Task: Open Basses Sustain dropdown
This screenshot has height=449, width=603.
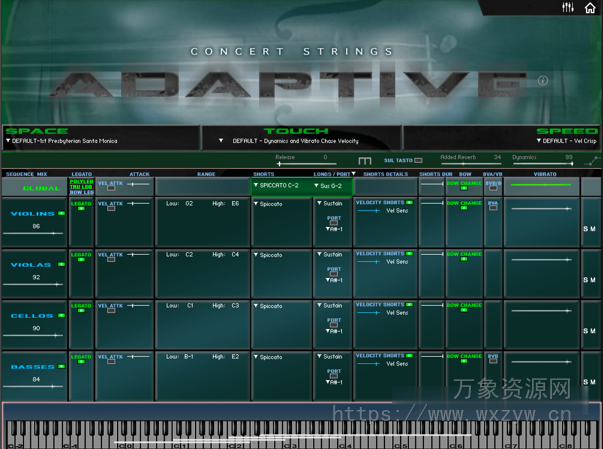Action: coord(330,357)
